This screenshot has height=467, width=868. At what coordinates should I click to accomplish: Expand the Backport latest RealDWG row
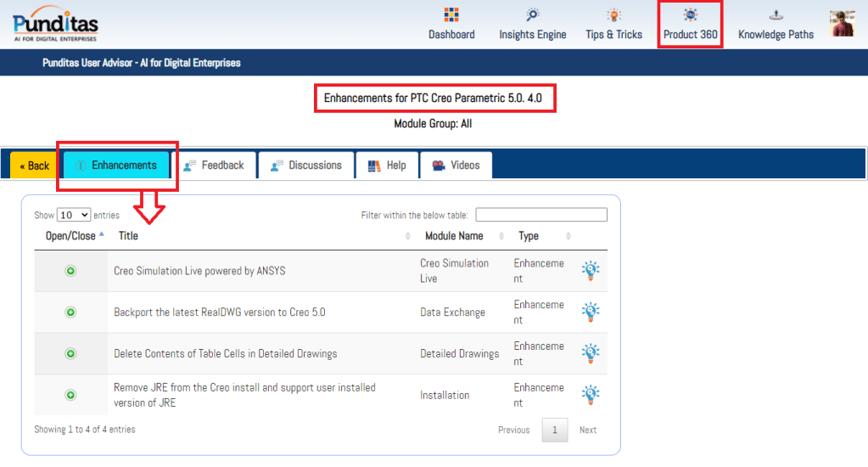(70, 312)
